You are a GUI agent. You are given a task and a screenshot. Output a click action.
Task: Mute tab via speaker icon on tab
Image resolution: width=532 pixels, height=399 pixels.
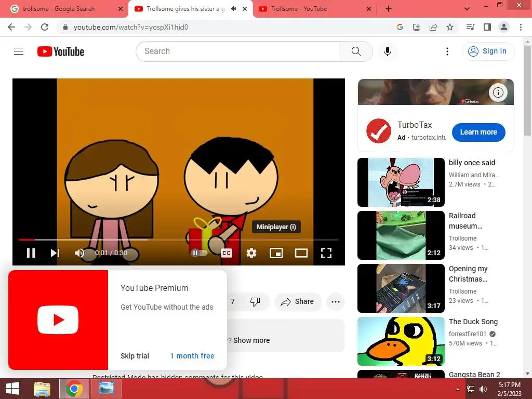(233, 9)
